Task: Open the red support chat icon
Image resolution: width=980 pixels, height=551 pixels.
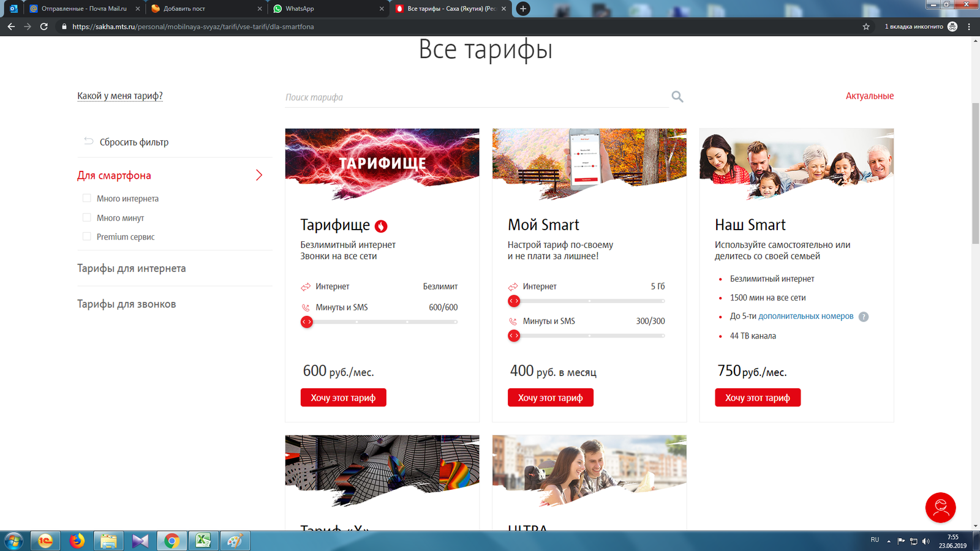Action: coord(940,508)
